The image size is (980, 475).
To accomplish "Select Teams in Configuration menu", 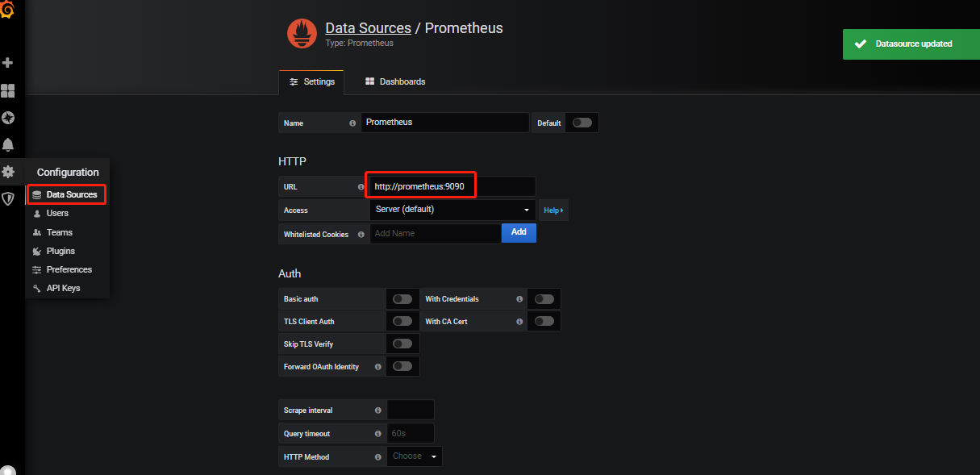I will coord(66,232).
